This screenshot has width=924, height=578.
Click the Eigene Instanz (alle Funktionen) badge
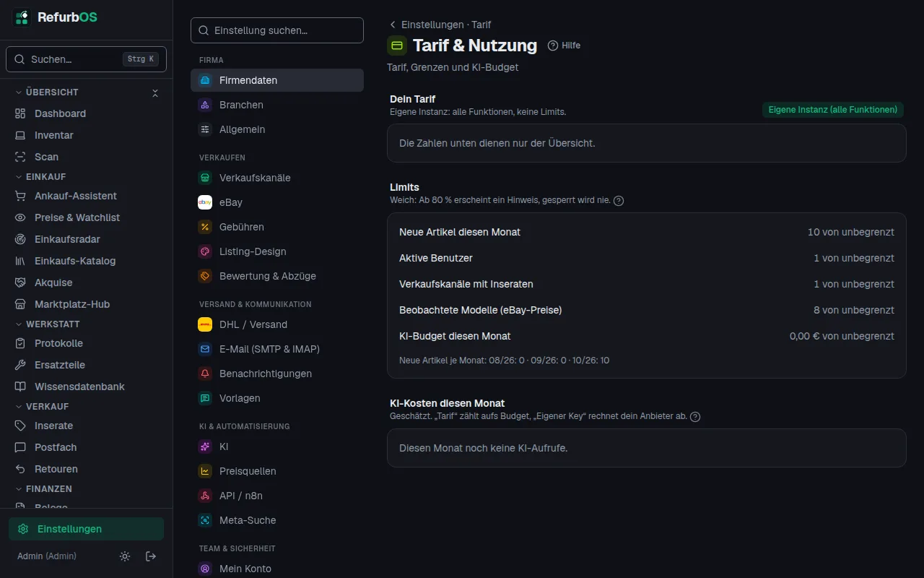[x=833, y=110]
